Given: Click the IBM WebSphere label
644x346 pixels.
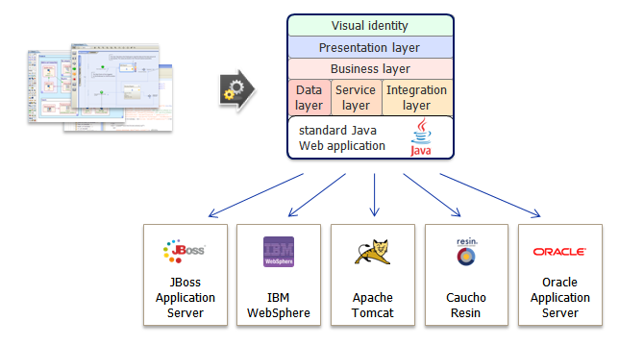Looking at the screenshot, I should coord(279,305).
